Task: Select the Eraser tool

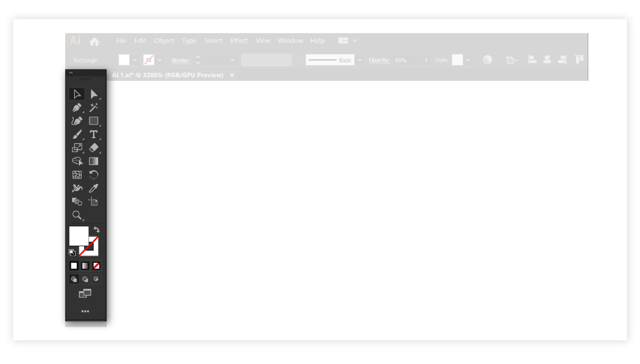Action: coord(94,148)
